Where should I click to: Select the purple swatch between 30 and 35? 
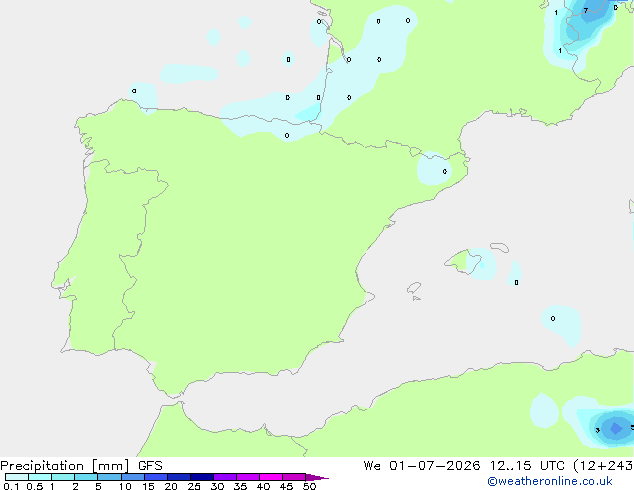225,477
